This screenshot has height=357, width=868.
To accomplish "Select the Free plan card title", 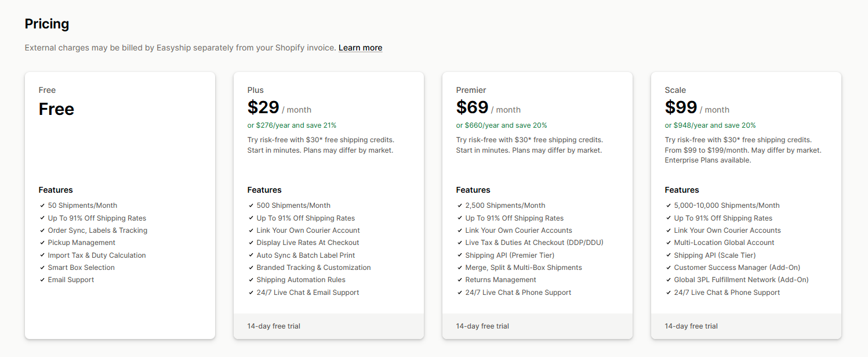I will [47, 90].
